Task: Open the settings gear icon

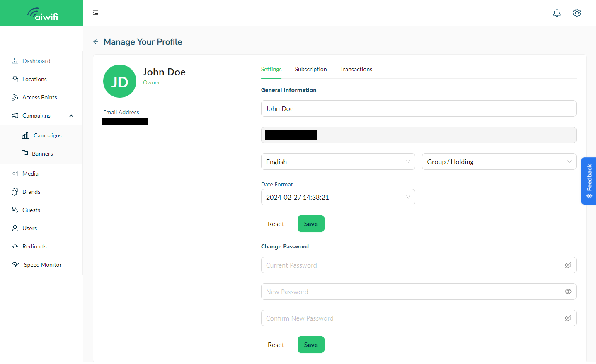Action: click(577, 13)
